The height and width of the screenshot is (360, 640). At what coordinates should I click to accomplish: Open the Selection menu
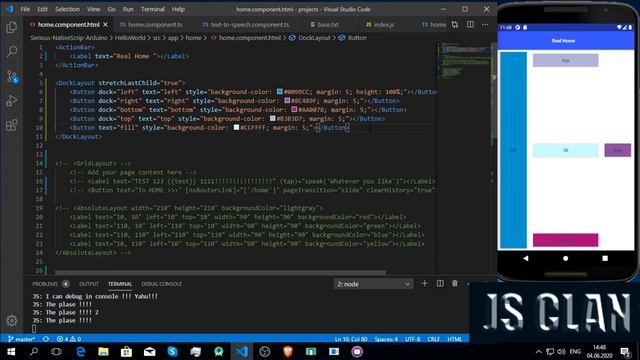tap(67, 9)
